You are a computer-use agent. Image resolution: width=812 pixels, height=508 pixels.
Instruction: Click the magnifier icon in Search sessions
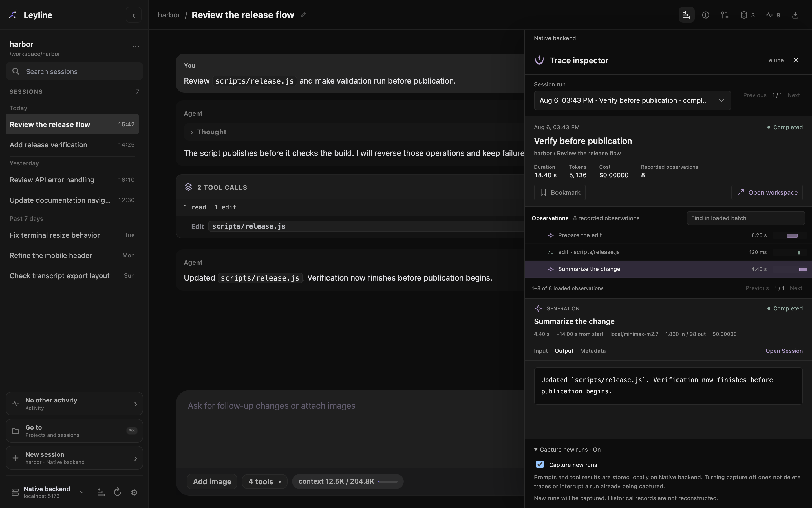[16, 71]
